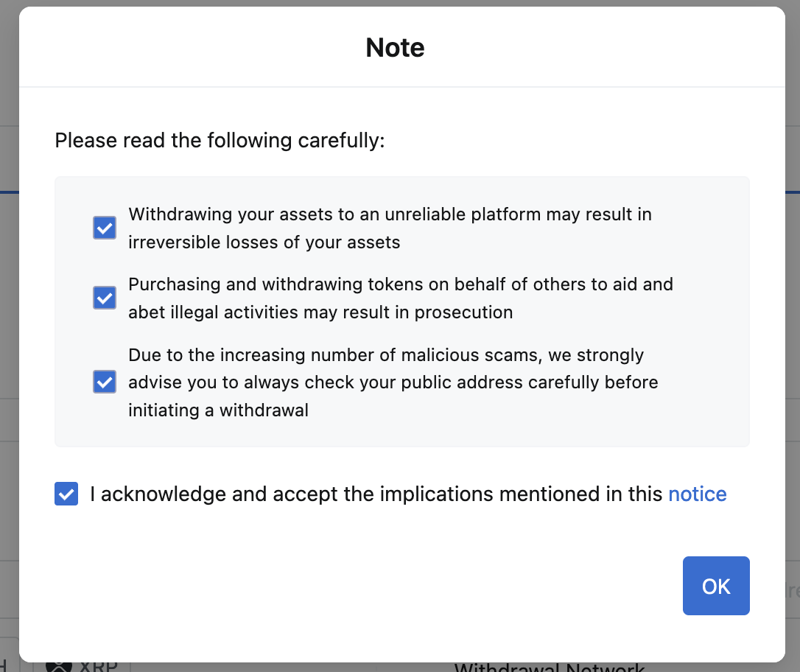Click the XRP coin icon behind the dialog

pos(59,667)
